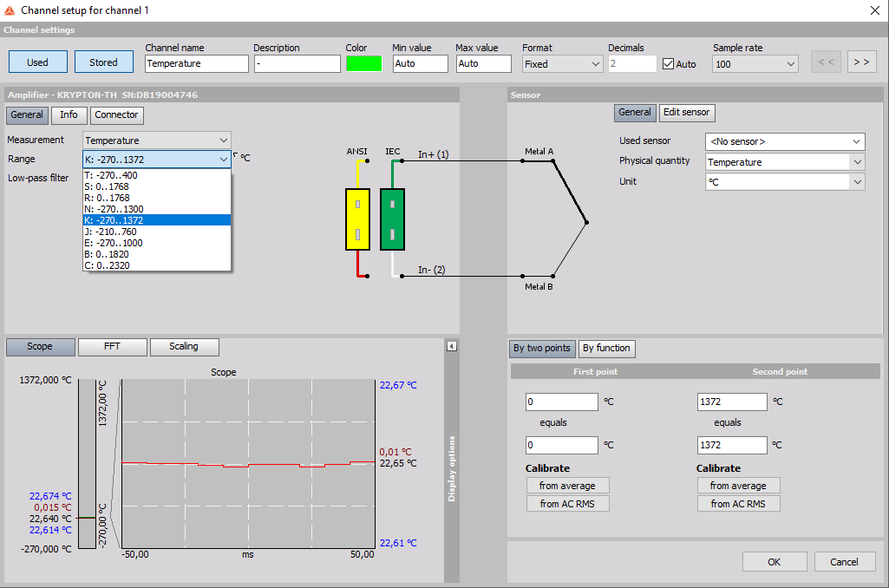Collapse display options panel arrow icon
889x588 pixels.
point(452,346)
